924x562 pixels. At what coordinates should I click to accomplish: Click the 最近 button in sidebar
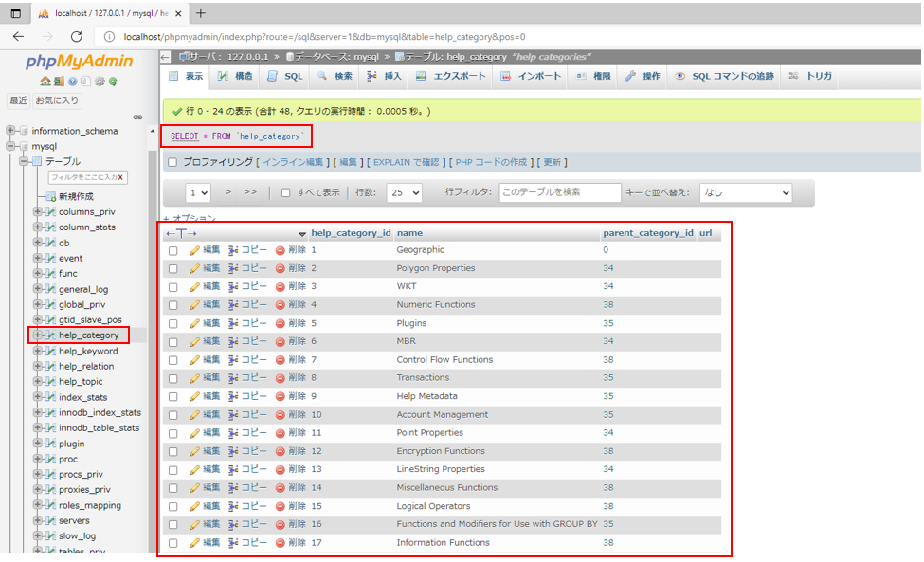(18, 100)
